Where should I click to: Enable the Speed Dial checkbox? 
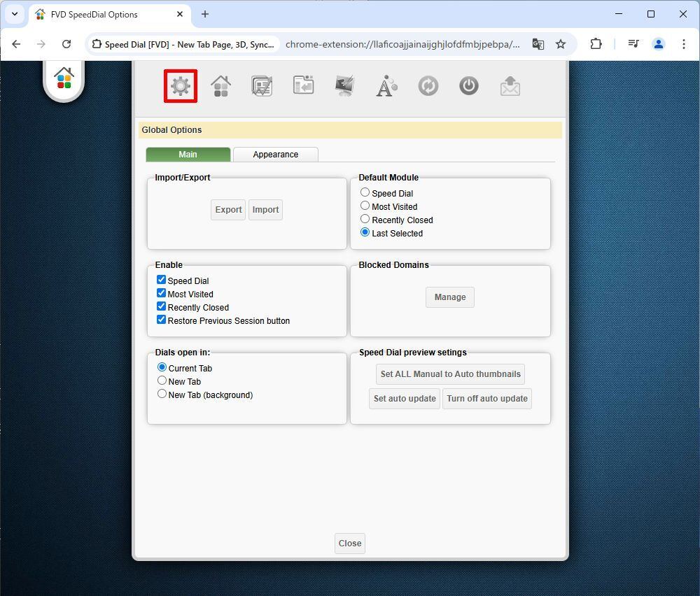coord(161,280)
